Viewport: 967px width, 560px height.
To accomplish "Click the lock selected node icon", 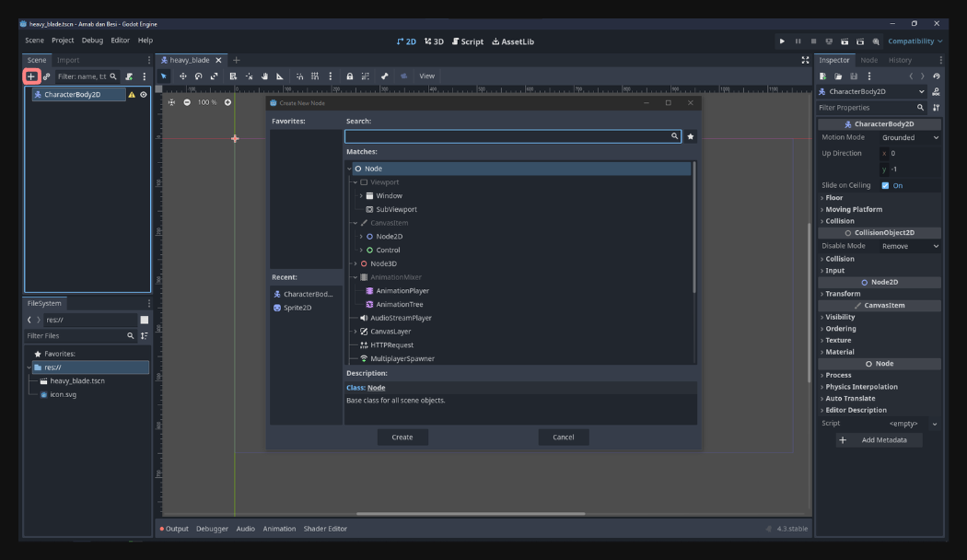I will click(x=350, y=76).
